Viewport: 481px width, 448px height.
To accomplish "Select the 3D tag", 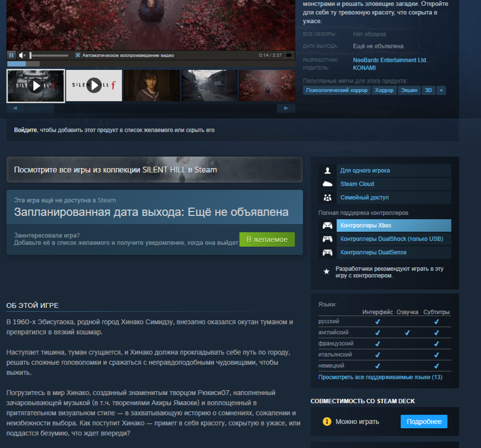I will [428, 90].
